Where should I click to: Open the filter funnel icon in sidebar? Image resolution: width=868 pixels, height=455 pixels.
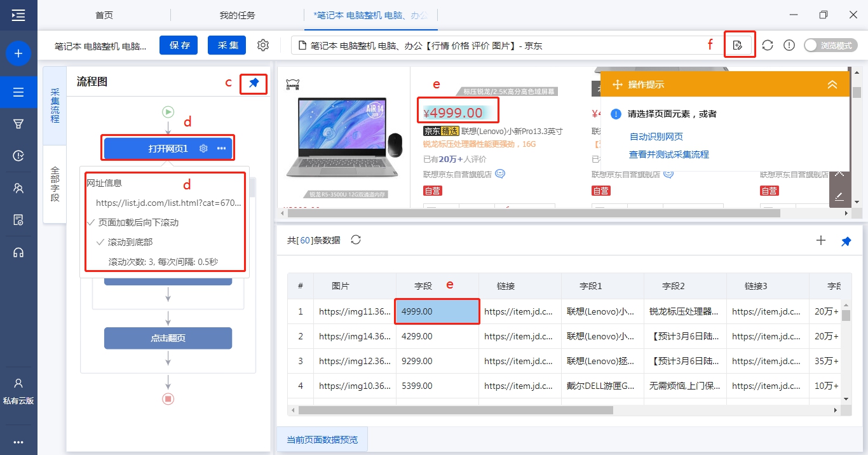(x=18, y=124)
